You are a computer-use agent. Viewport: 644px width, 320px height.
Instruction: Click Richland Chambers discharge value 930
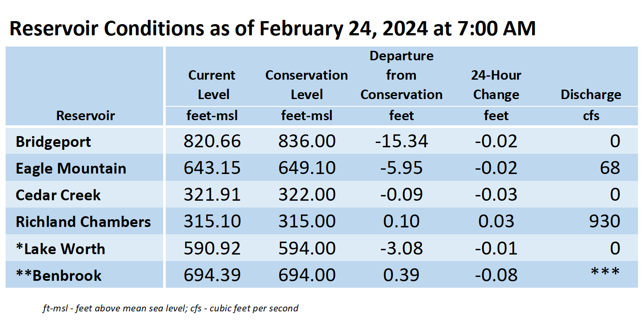[605, 221]
